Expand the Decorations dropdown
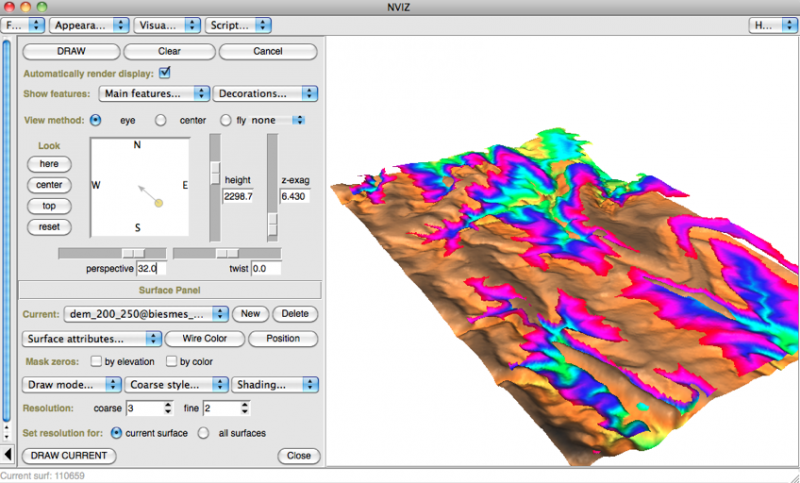This screenshot has height=483, width=800. (265, 94)
